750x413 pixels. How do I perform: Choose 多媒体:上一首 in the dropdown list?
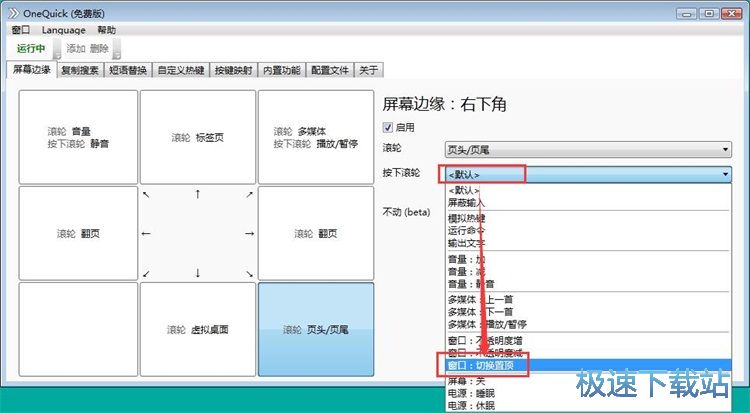(x=588, y=300)
